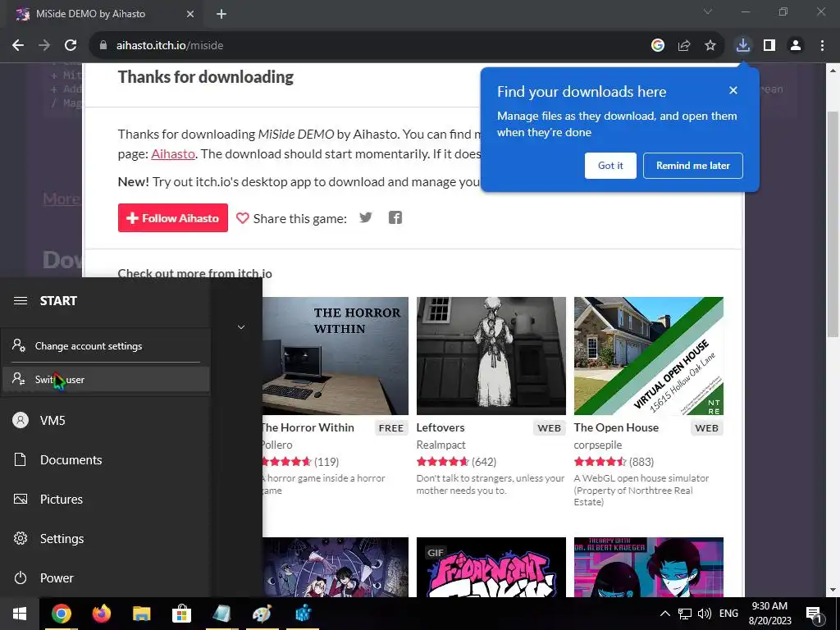Visit the corpsepile author link
Image resolution: width=840 pixels, height=630 pixels.
tap(598, 445)
